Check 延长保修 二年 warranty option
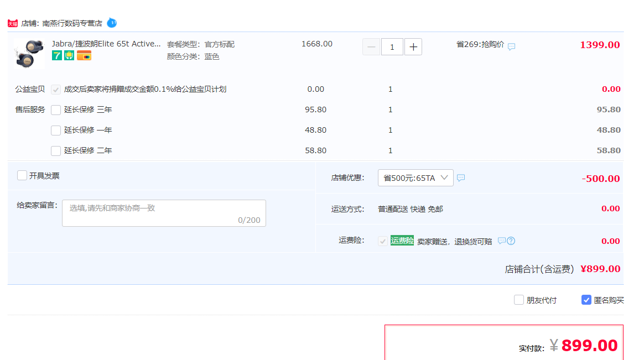644x360 pixels. tap(56, 151)
